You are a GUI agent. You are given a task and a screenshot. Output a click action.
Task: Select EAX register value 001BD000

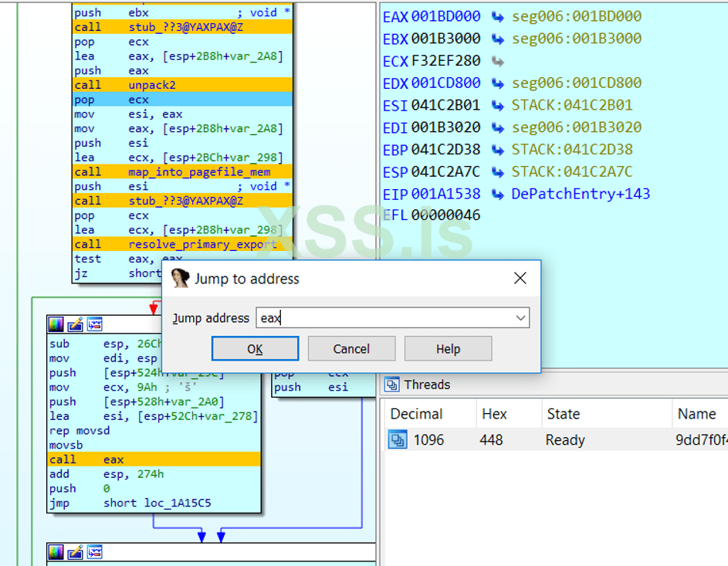pyautogui.click(x=445, y=16)
